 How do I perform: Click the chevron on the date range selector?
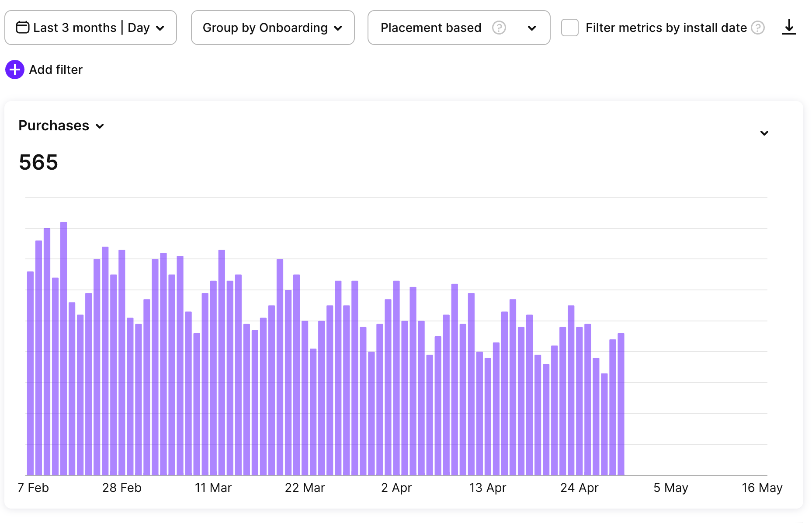click(161, 28)
